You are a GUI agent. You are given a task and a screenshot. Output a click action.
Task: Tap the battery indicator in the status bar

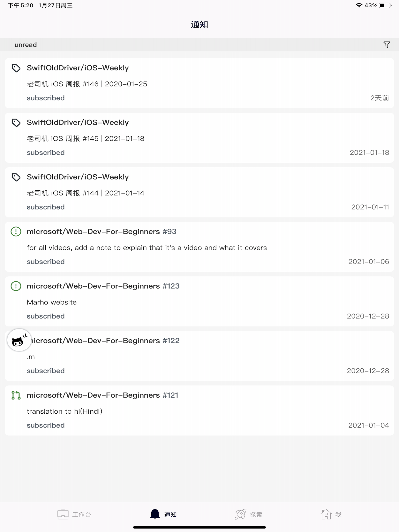[x=385, y=5]
